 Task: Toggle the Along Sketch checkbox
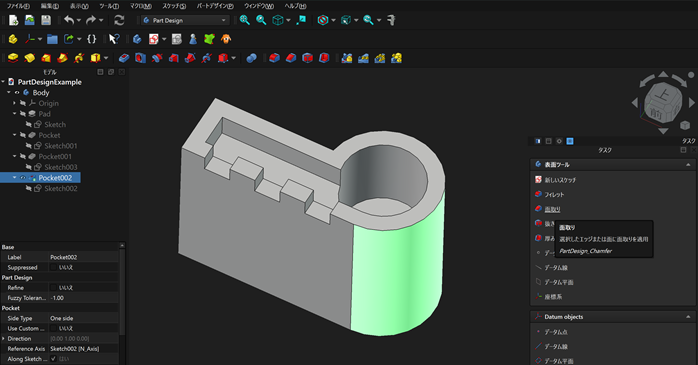click(x=53, y=359)
